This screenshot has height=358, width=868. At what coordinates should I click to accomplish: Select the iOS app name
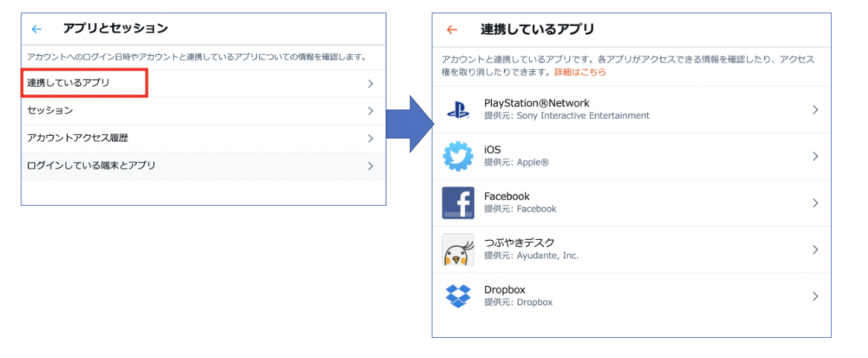tap(492, 149)
